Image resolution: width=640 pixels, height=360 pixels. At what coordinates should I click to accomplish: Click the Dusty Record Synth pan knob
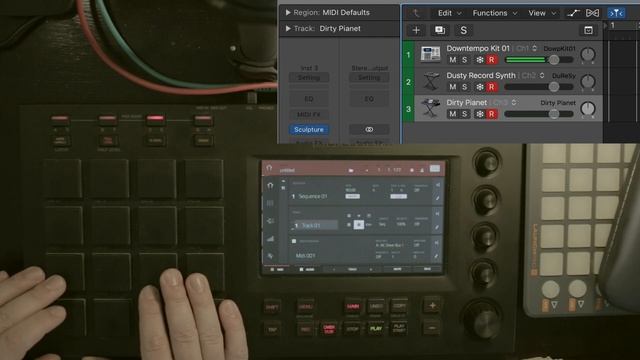point(588,82)
